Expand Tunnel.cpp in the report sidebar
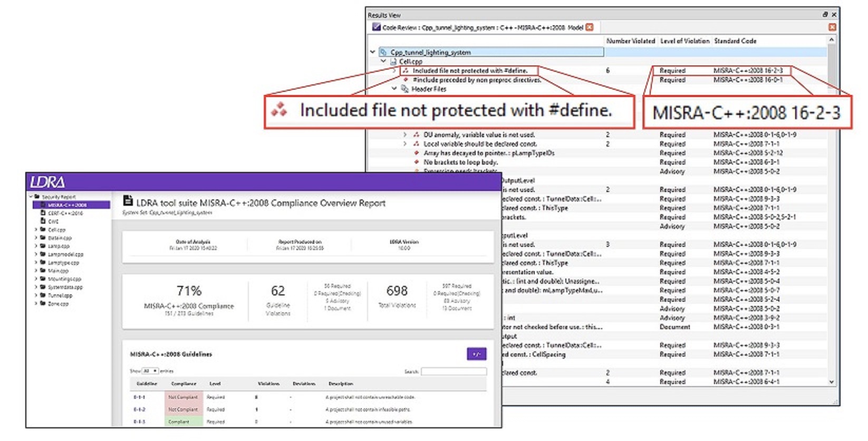Viewport: 868px width, 441px height. click(36, 295)
